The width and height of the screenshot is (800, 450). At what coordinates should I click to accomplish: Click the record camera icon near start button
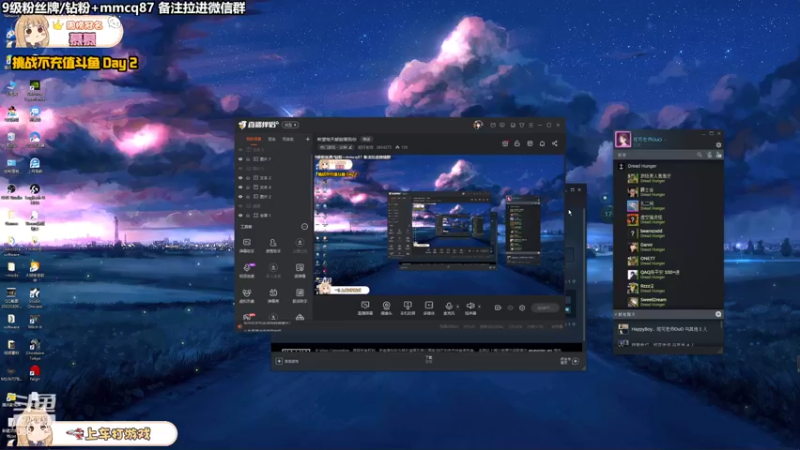point(498,308)
